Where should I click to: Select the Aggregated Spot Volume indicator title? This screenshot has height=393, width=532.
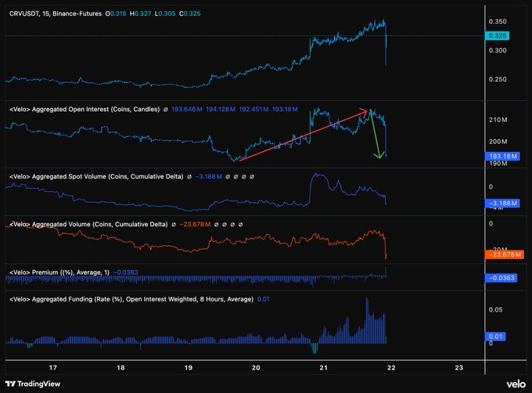[x=96, y=176]
